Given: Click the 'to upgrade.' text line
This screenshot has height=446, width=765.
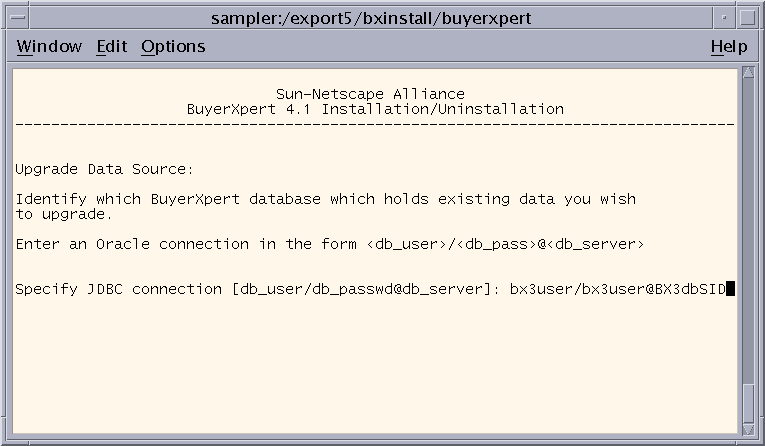Looking at the screenshot, I should click(64, 214).
